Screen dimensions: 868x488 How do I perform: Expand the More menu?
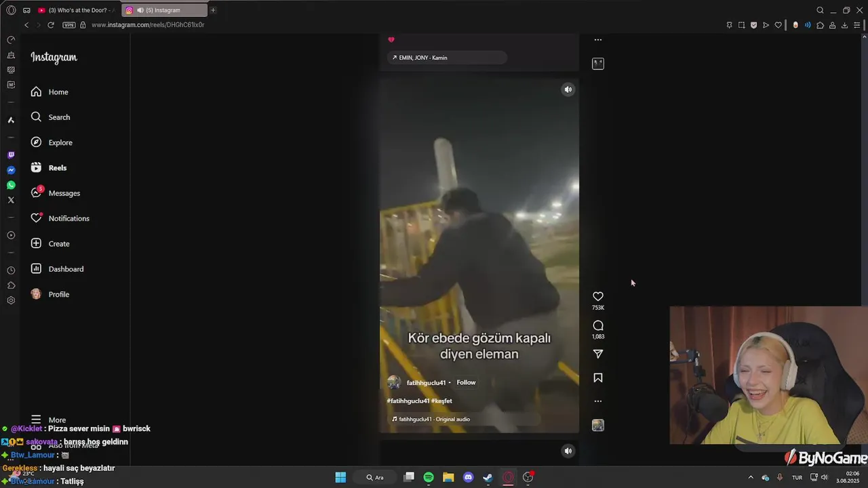(48, 420)
